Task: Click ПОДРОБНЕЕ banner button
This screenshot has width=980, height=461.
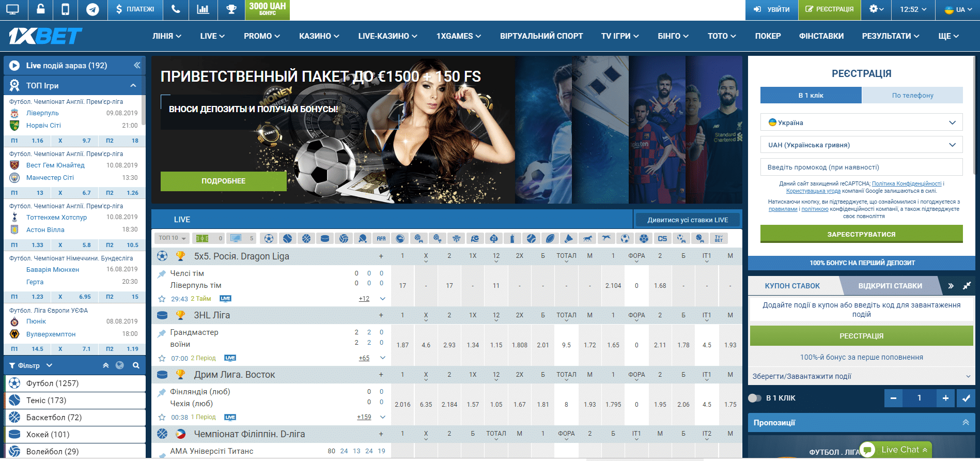Action: click(x=223, y=181)
